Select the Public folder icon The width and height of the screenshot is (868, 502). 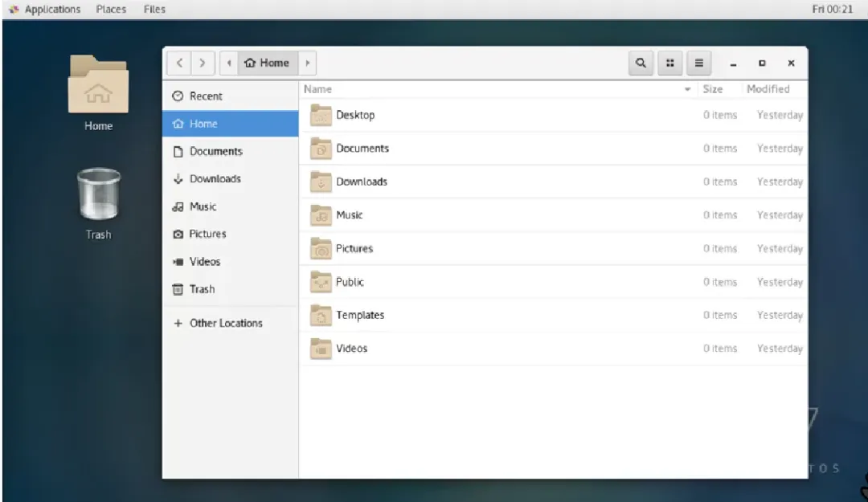coord(321,282)
